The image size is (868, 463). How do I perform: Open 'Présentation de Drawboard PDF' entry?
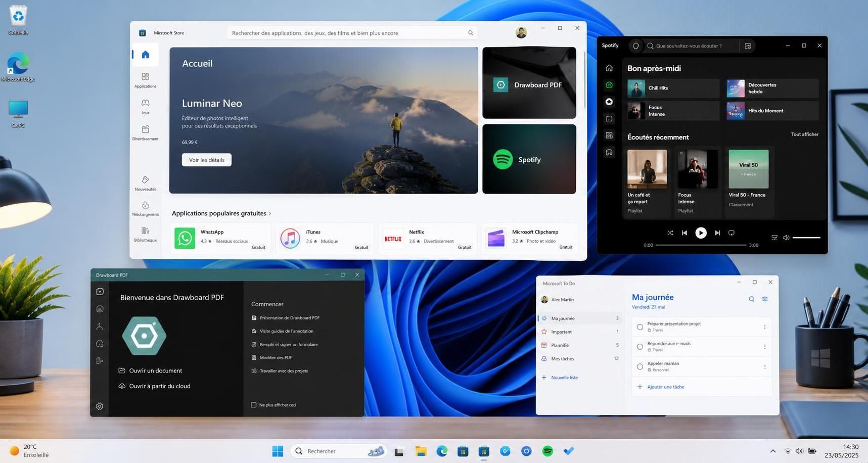point(286,318)
